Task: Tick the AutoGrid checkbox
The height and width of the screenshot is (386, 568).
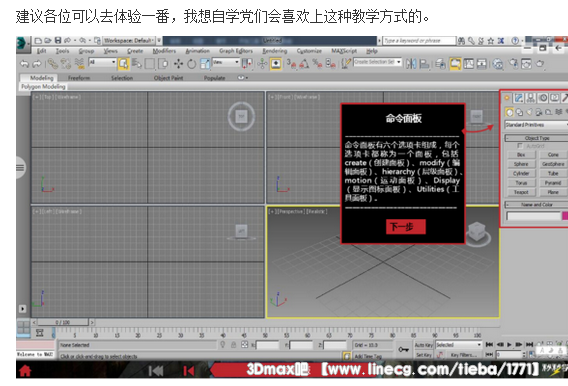Action: [x=520, y=146]
